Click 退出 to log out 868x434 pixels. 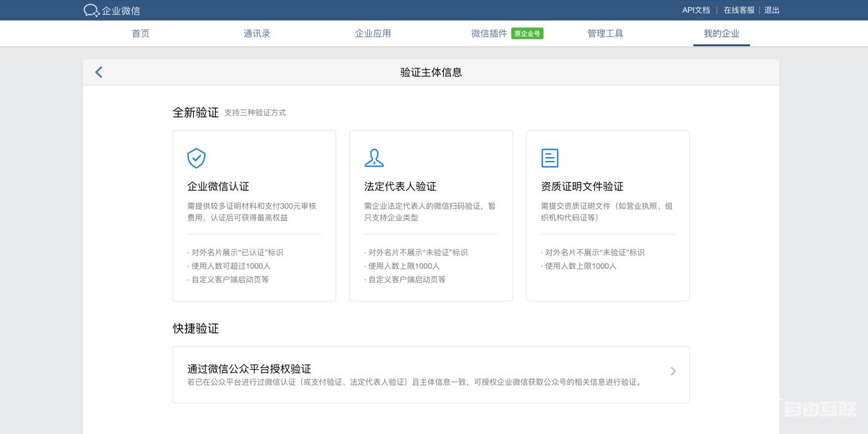(771, 10)
